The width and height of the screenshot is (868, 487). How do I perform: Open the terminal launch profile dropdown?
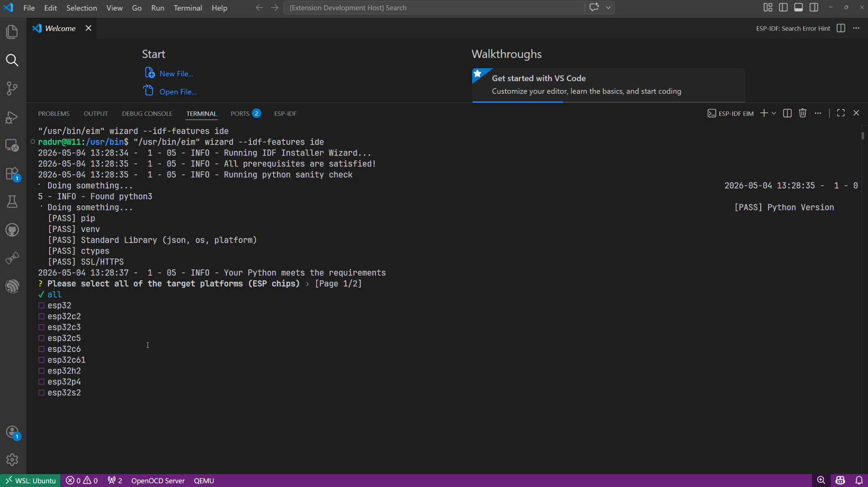pos(774,113)
